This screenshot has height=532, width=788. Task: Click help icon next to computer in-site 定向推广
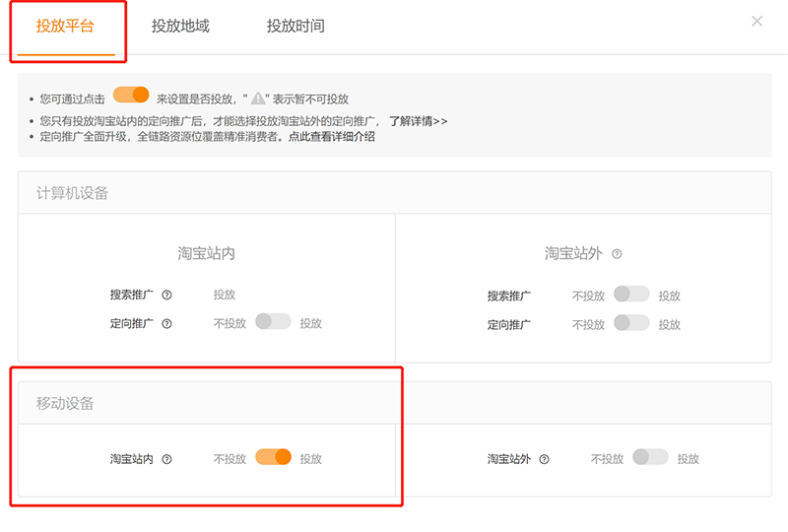tap(166, 323)
